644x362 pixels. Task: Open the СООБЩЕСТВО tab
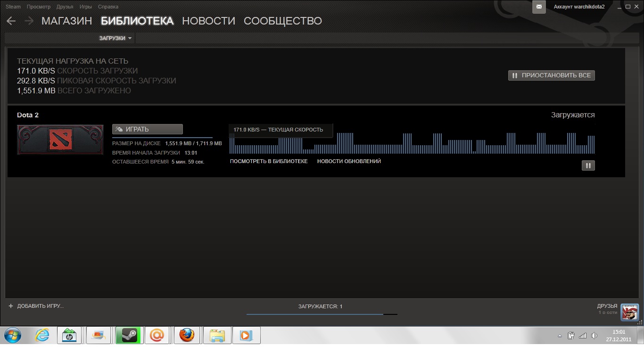pos(283,21)
